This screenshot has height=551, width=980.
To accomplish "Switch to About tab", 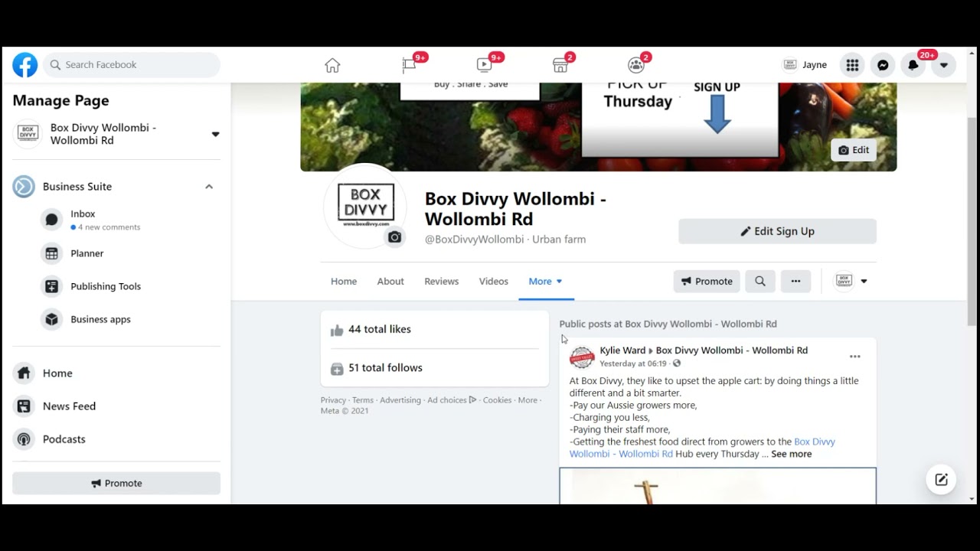I will (390, 282).
